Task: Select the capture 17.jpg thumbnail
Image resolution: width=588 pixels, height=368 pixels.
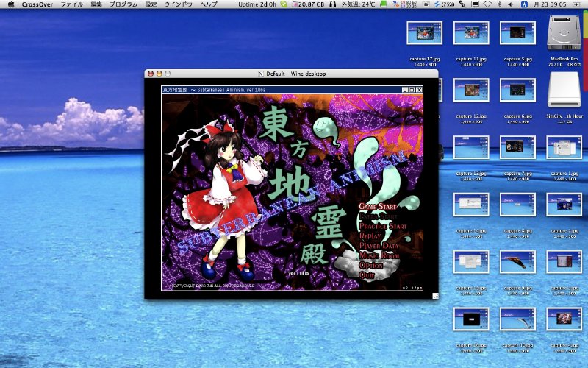Action: (425, 32)
